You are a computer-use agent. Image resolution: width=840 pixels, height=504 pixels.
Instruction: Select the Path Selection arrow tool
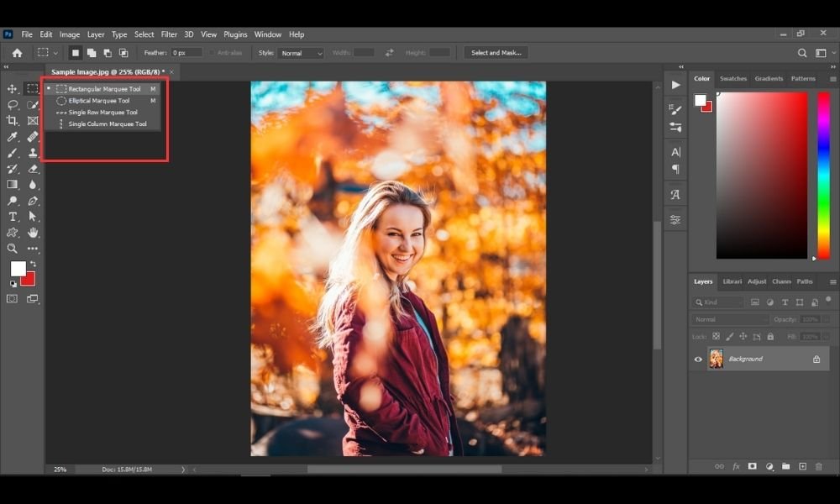tap(33, 217)
